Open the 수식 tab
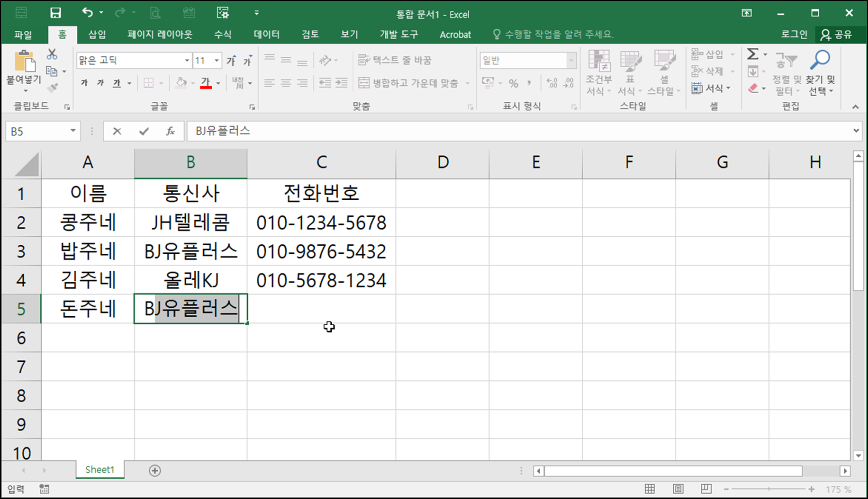 coord(223,35)
